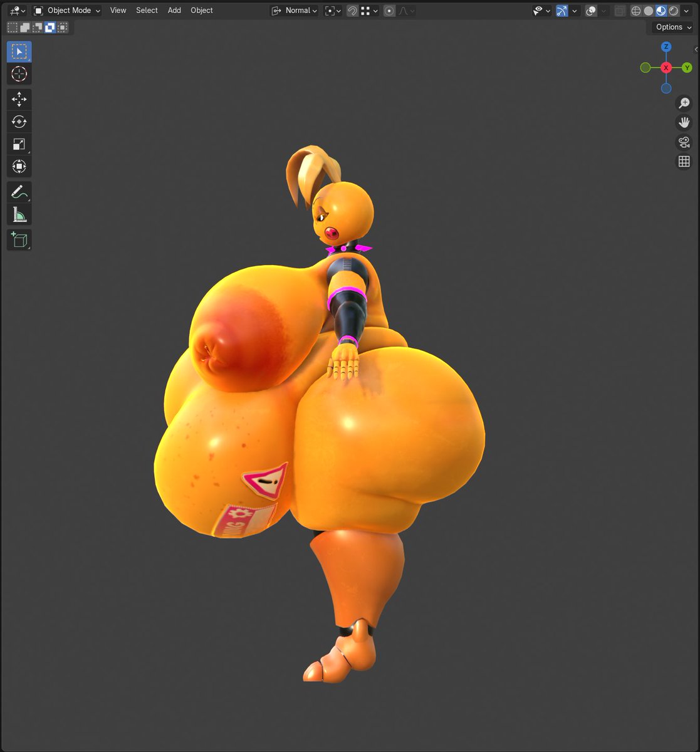The width and height of the screenshot is (700, 752).
Task: Open the editor type dropdown
Action: [x=17, y=11]
